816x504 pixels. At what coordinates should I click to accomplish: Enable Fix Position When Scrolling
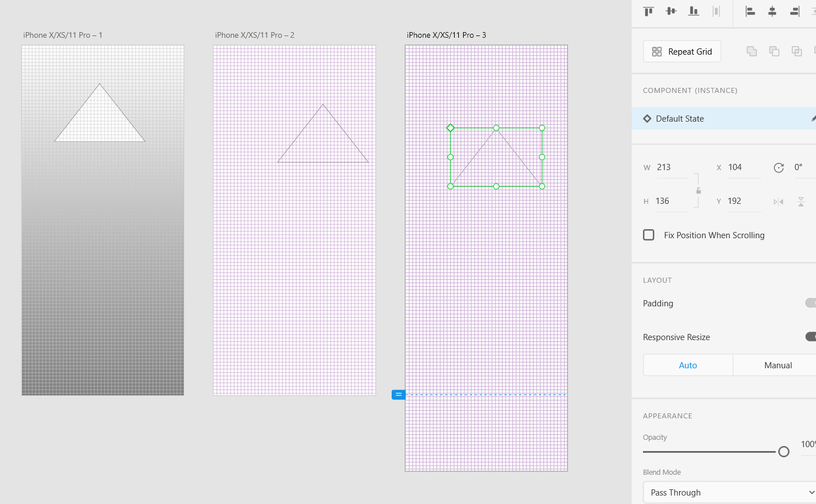pyautogui.click(x=648, y=235)
